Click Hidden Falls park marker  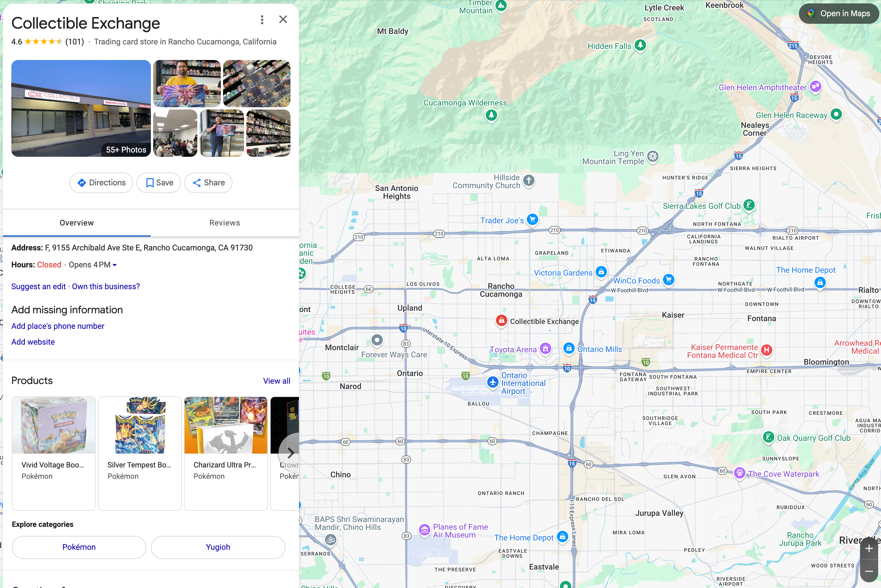pos(640,45)
